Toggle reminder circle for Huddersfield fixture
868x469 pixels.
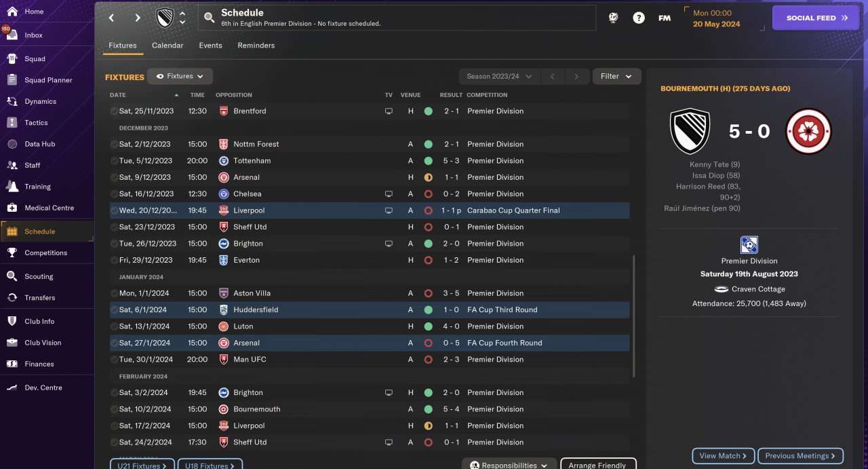click(114, 309)
